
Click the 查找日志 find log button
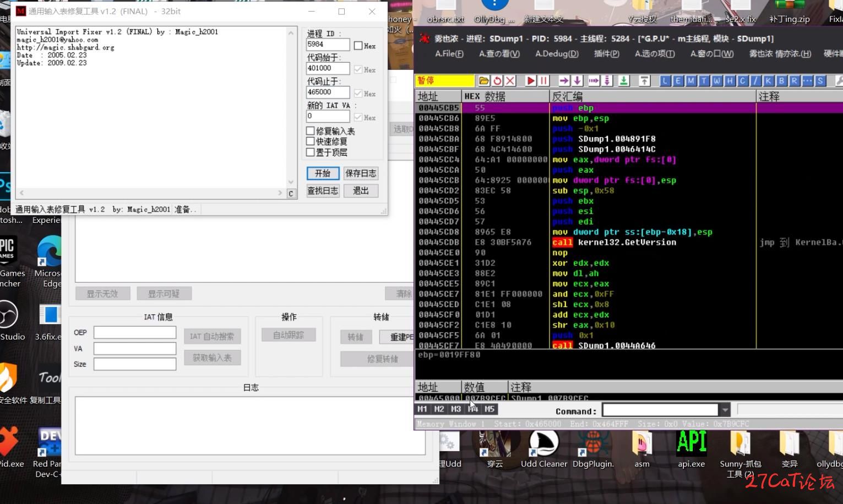323,191
